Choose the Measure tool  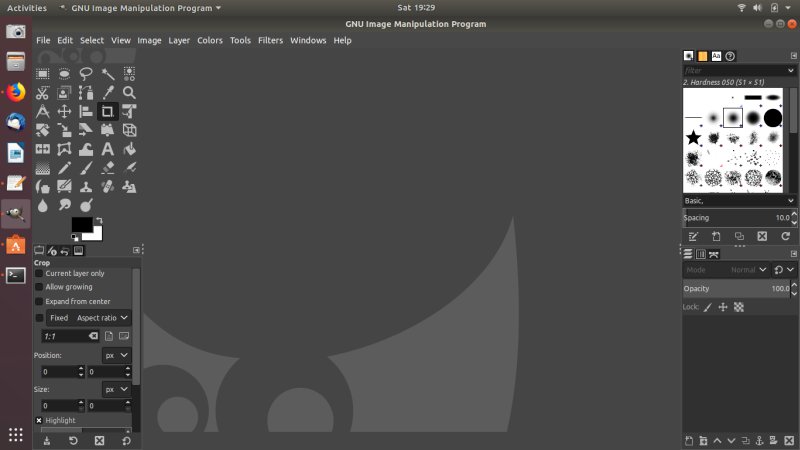tap(43, 111)
